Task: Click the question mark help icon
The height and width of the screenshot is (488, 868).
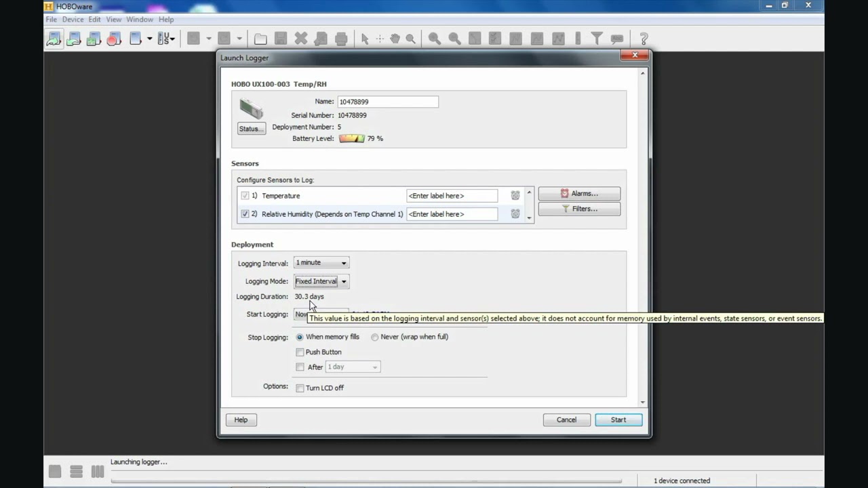Action: point(644,39)
